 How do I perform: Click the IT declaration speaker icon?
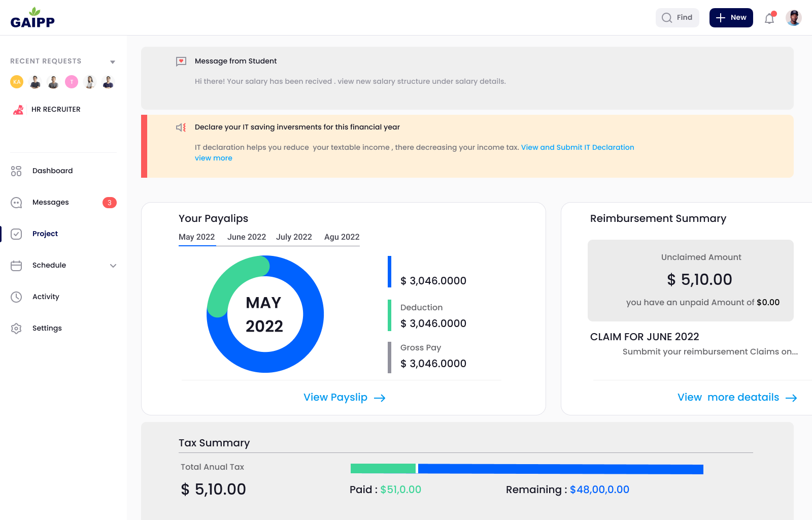(x=181, y=127)
